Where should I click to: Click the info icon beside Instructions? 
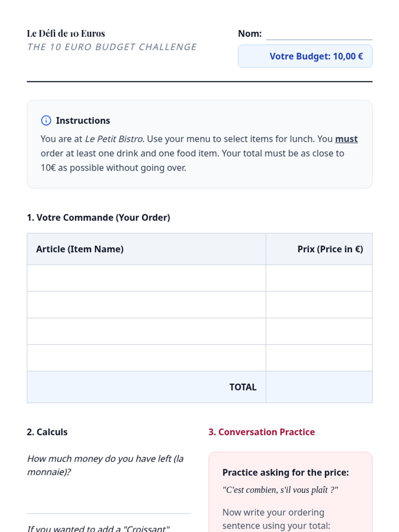[46, 120]
